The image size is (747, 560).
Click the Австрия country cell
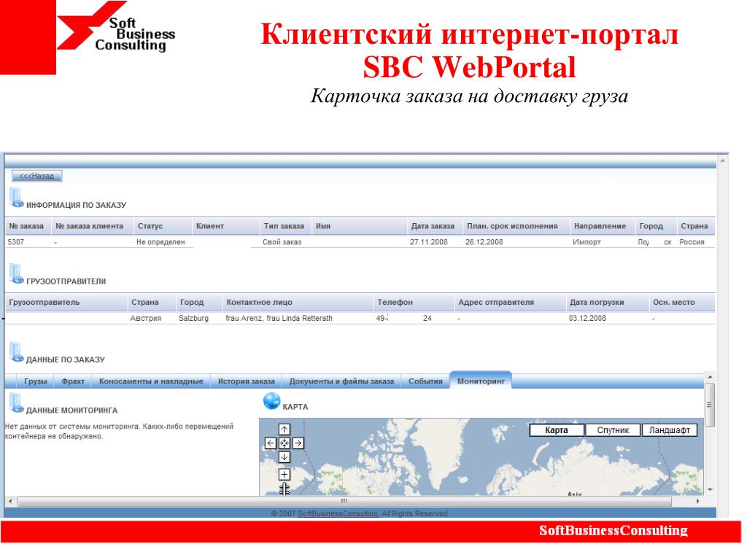click(x=146, y=318)
